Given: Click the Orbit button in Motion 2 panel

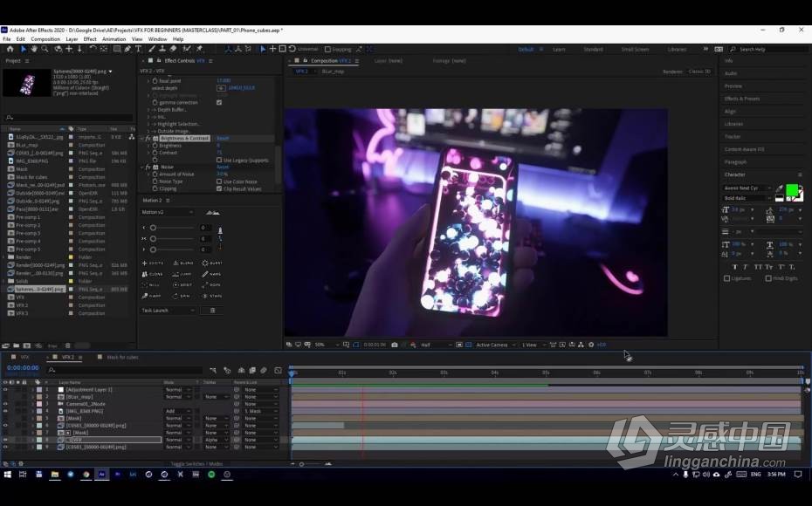Looking at the screenshot, I should pos(183,284).
